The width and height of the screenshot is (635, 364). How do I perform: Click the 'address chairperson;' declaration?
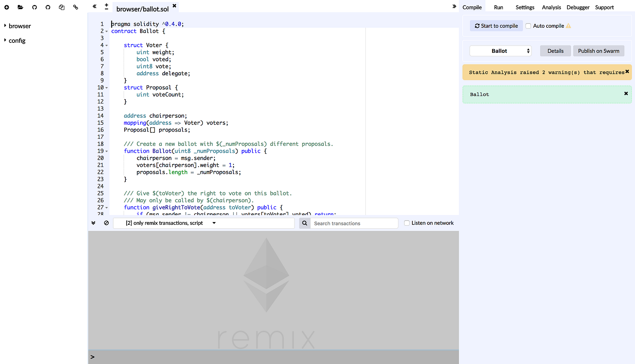point(156,116)
